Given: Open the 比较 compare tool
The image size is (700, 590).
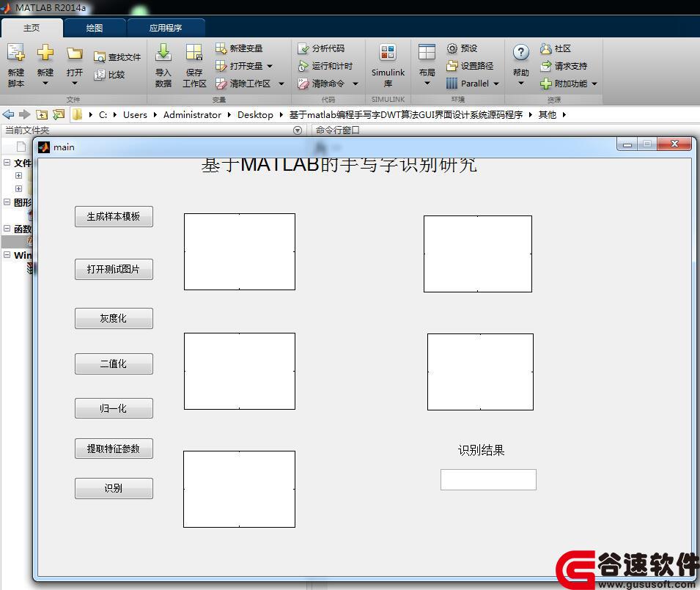Looking at the screenshot, I should coord(109,75).
